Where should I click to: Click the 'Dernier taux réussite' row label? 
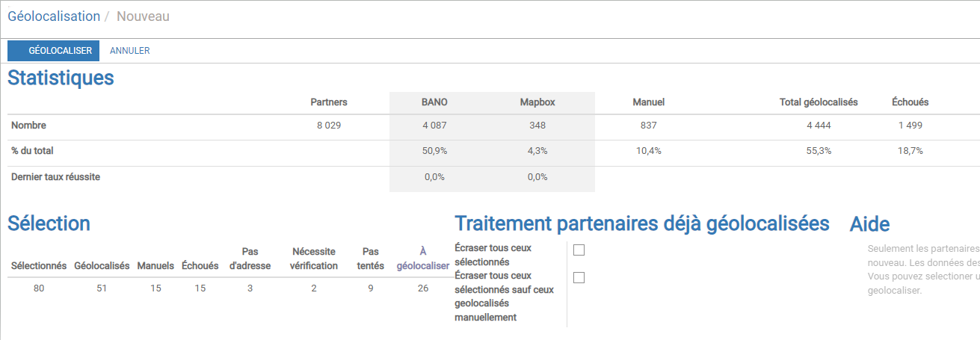(x=55, y=177)
